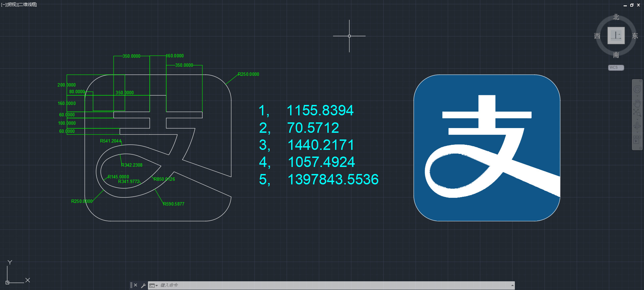
Task: Expand command history with the up arrow
Action: [x=512, y=285]
